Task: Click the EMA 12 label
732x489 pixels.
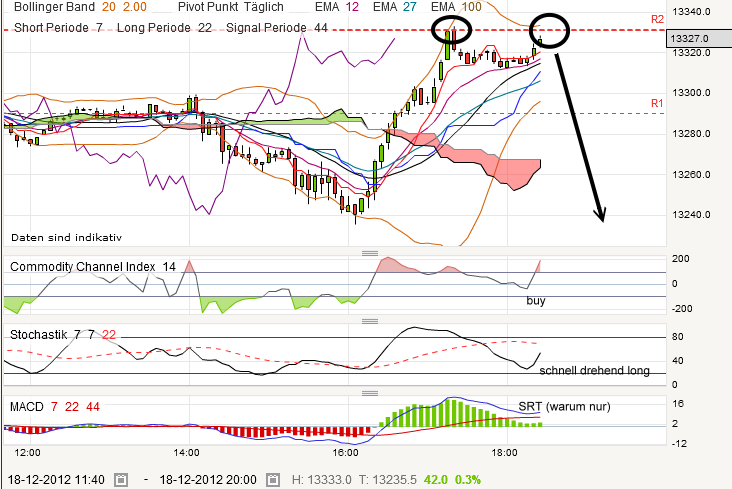Action: click(x=337, y=7)
